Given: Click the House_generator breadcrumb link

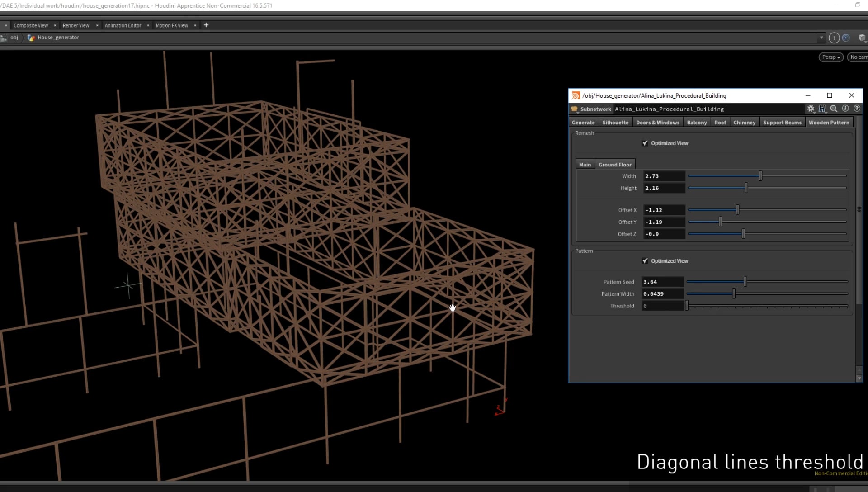Looking at the screenshot, I should (58, 38).
